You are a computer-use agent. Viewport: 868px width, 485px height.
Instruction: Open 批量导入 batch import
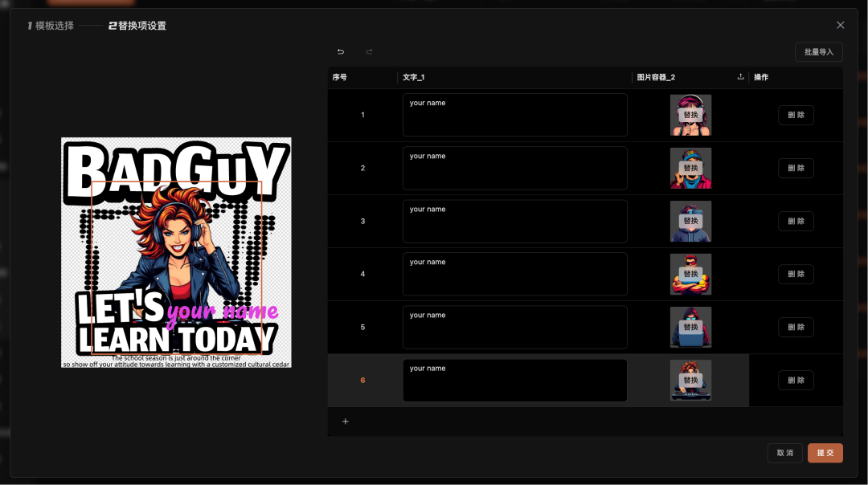pos(818,52)
